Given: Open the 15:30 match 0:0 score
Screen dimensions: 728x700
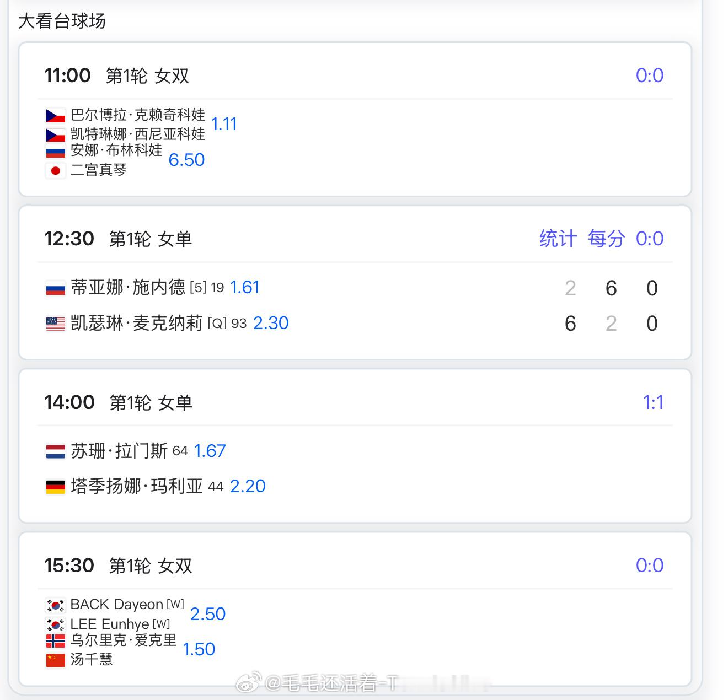Looking at the screenshot, I should (x=650, y=566).
